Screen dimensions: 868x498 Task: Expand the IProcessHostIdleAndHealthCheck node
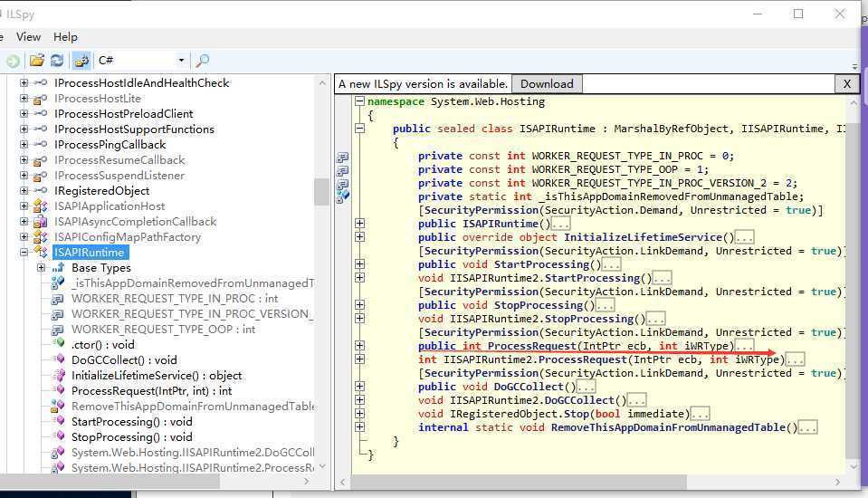tap(24, 83)
